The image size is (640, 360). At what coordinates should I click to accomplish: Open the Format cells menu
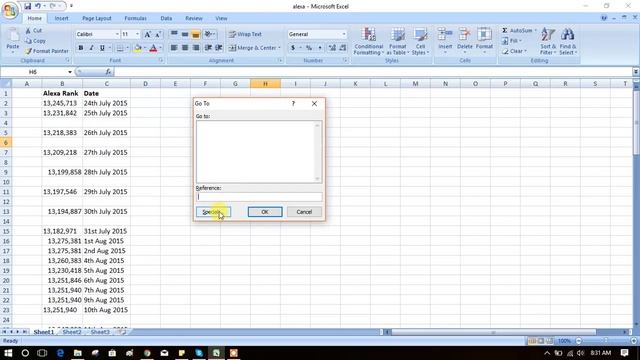click(484, 40)
